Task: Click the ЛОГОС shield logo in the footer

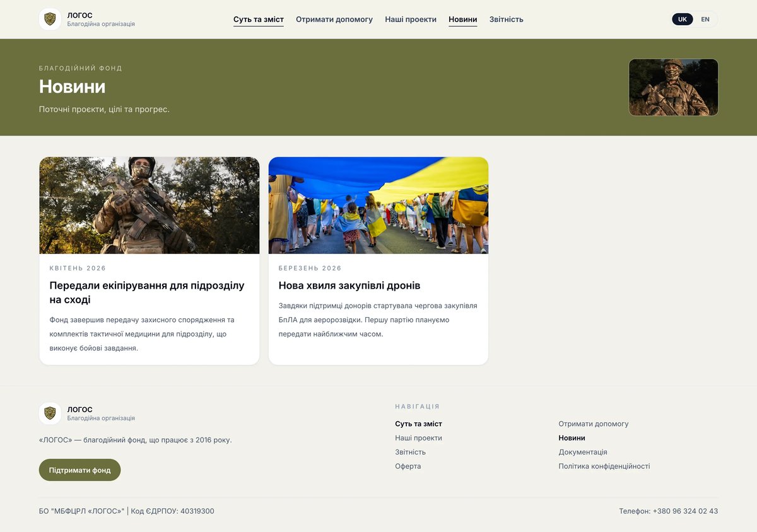Action: pos(50,413)
